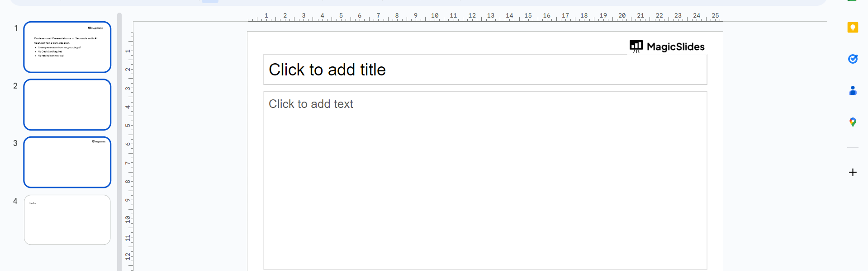Click the 20 mark on horizontal ruler
The height and width of the screenshot is (271, 868).
click(622, 15)
